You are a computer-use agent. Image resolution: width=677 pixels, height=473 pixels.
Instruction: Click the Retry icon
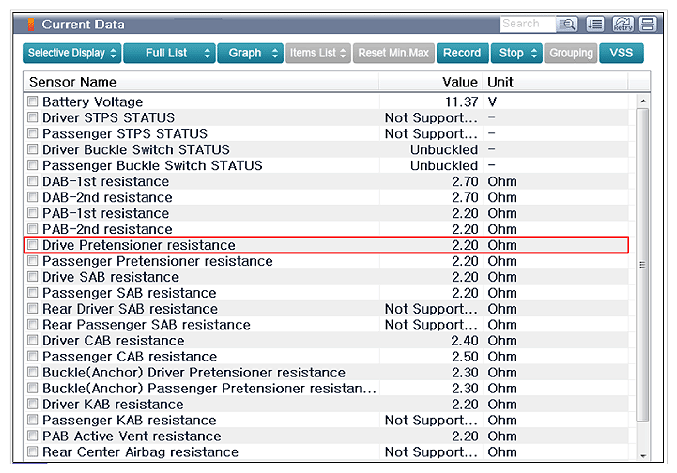point(622,24)
